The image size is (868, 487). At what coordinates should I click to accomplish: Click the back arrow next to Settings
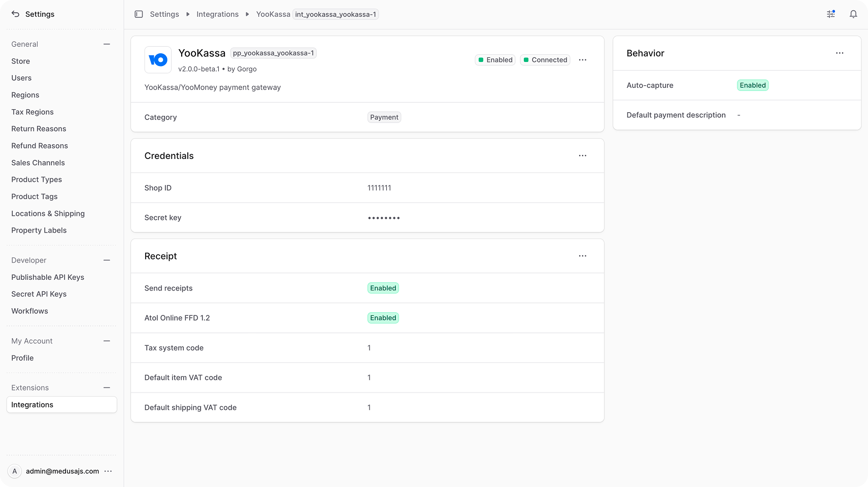15,14
